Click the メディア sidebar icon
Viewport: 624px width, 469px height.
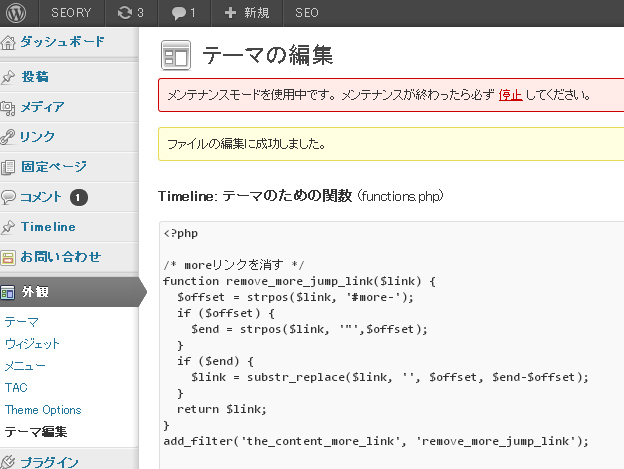tap(9, 107)
